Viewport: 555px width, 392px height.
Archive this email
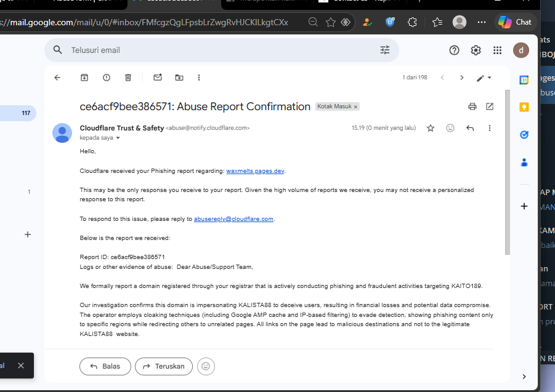[84, 78]
